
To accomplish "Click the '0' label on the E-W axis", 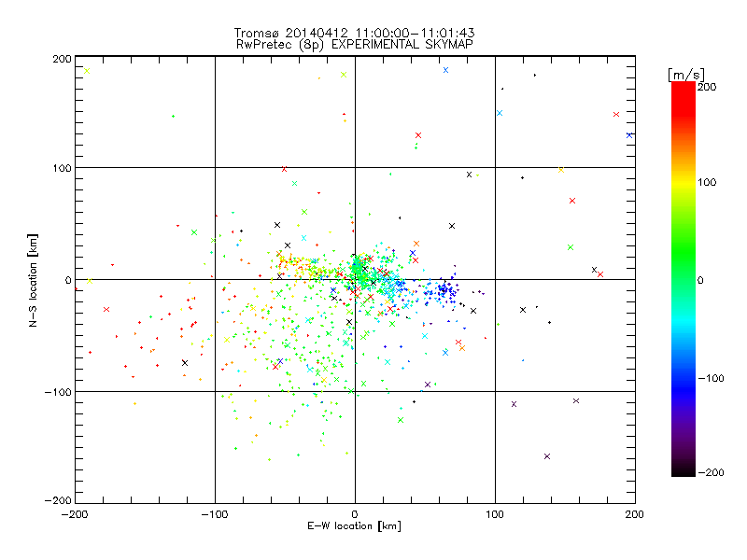I will point(355,514).
